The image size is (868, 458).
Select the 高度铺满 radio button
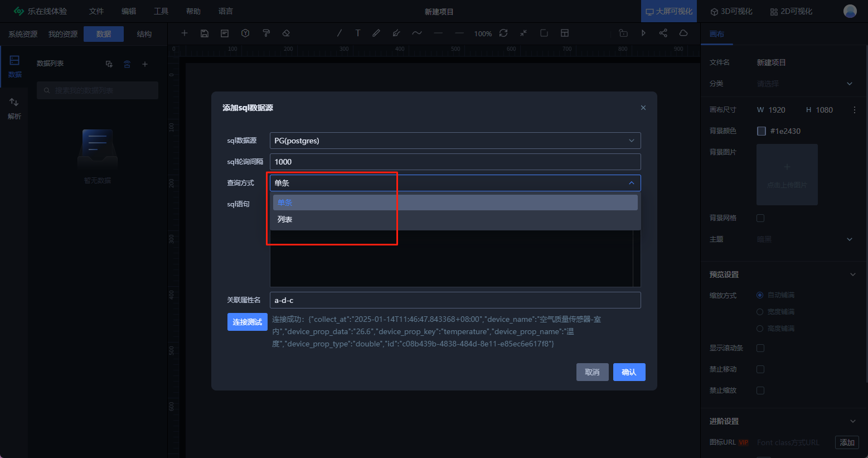(x=760, y=329)
